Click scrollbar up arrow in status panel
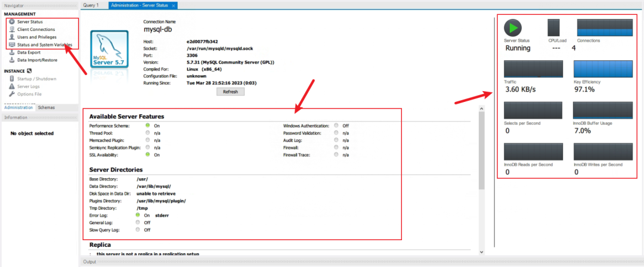 pyautogui.click(x=482, y=109)
